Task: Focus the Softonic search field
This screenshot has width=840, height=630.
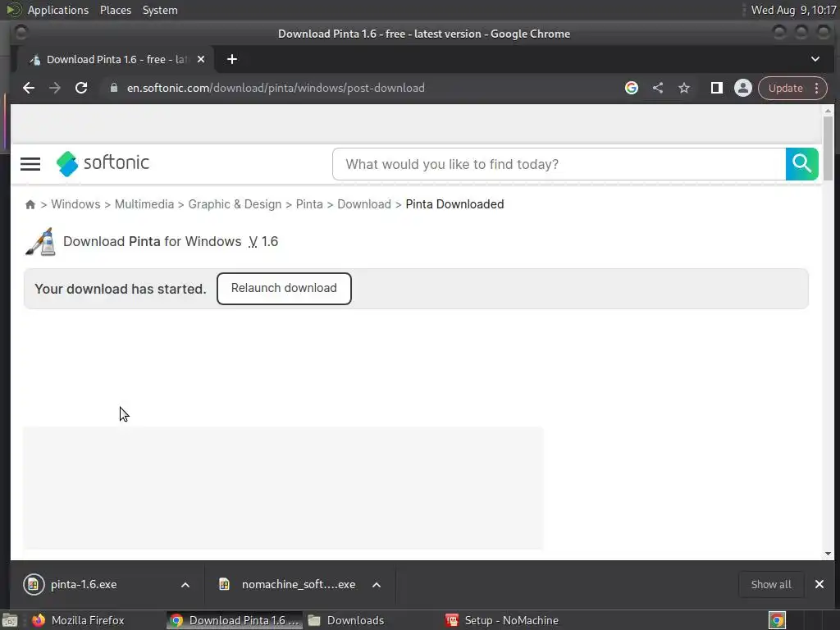Action: coord(559,164)
